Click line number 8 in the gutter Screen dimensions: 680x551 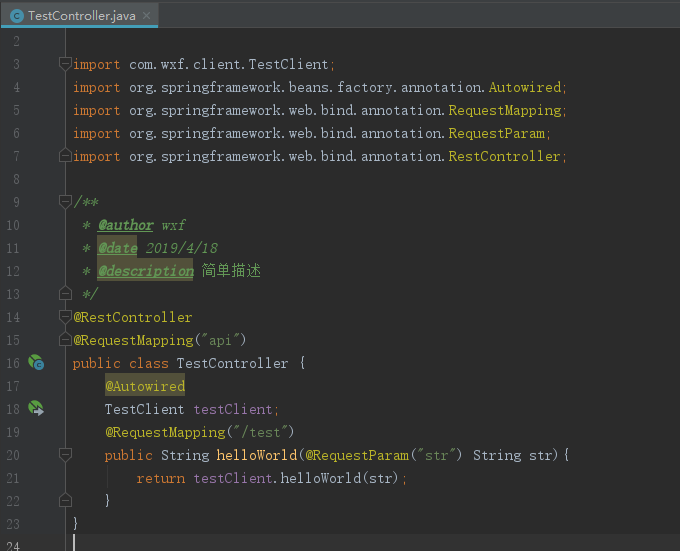pyautogui.click(x=16, y=179)
